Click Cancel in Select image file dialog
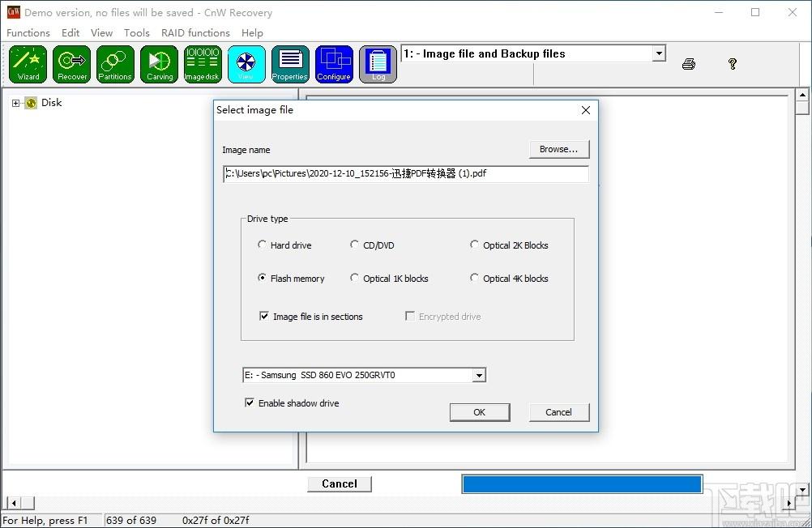The width and height of the screenshot is (812, 528). coord(559,412)
